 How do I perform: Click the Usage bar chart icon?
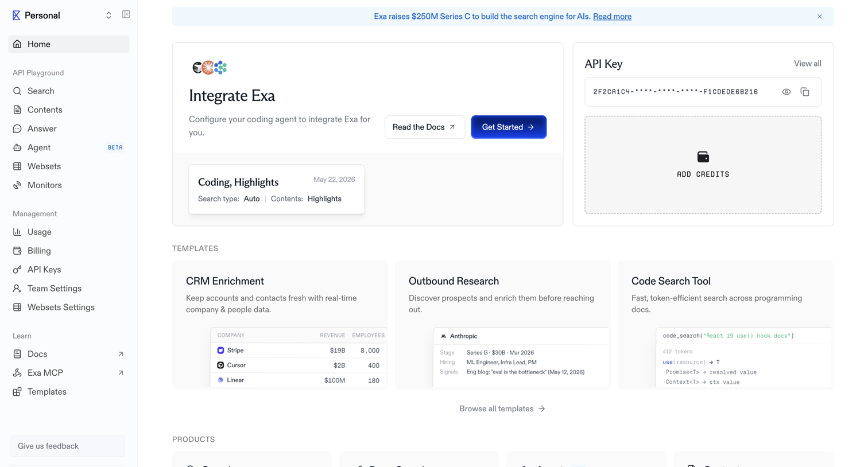click(17, 232)
